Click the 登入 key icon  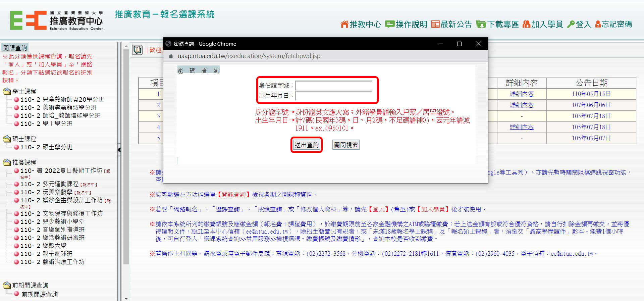(571, 24)
